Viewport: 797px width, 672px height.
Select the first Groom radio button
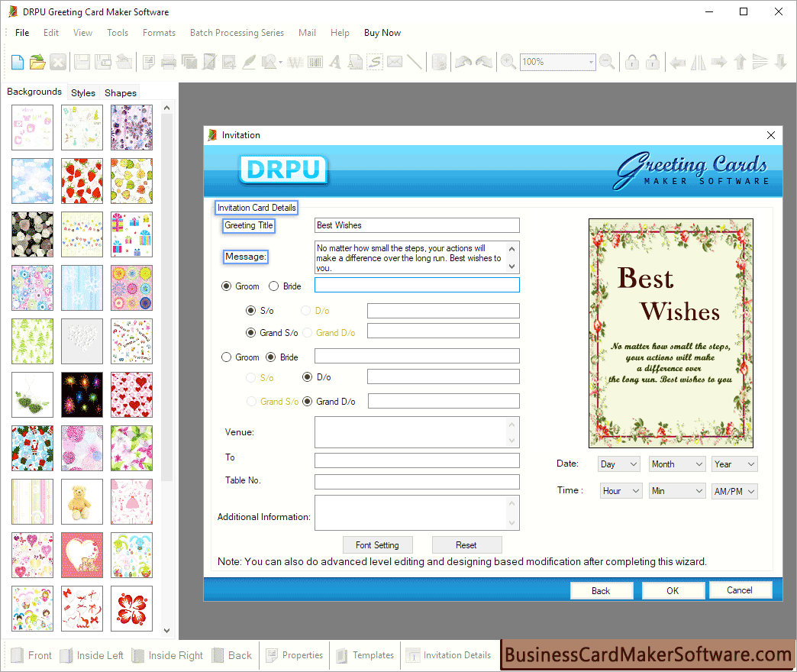(x=226, y=286)
